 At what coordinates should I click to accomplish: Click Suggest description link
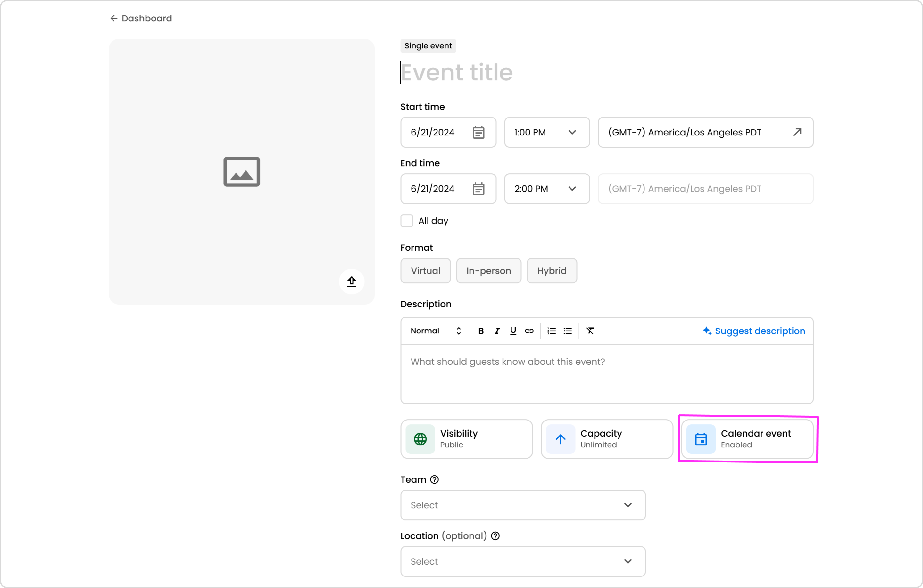754,331
